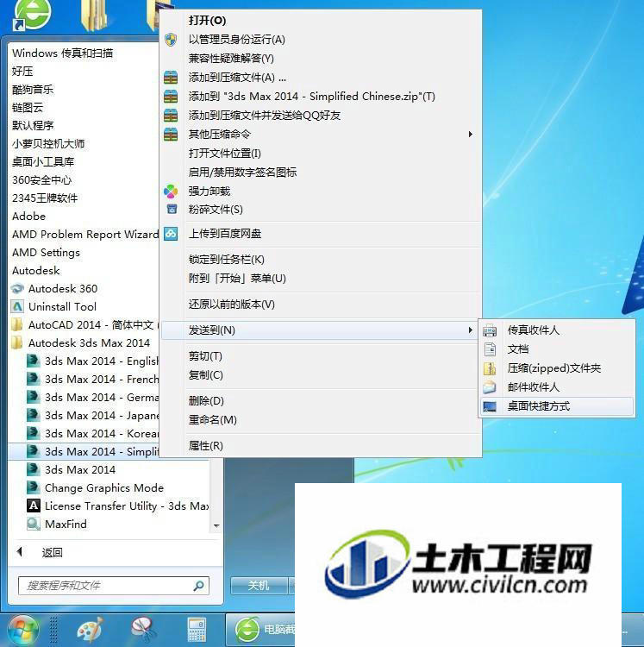Click the MaxFind magnifier icon

(x=33, y=524)
